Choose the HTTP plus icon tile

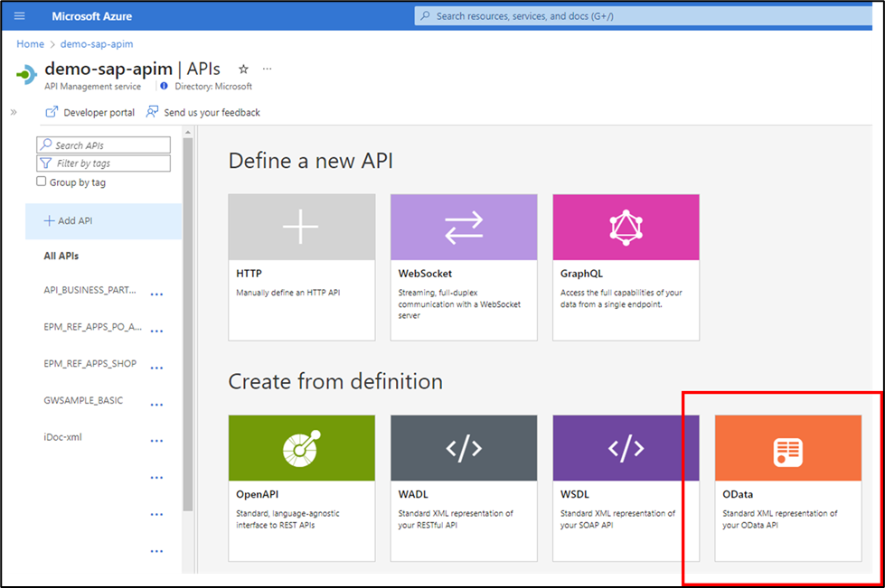tap(301, 227)
